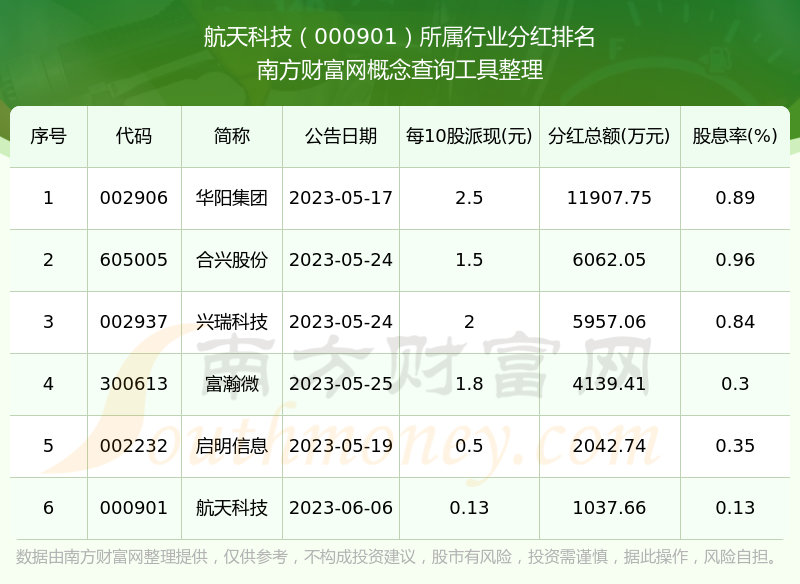Click date 2023-05-19

[341, 446]
